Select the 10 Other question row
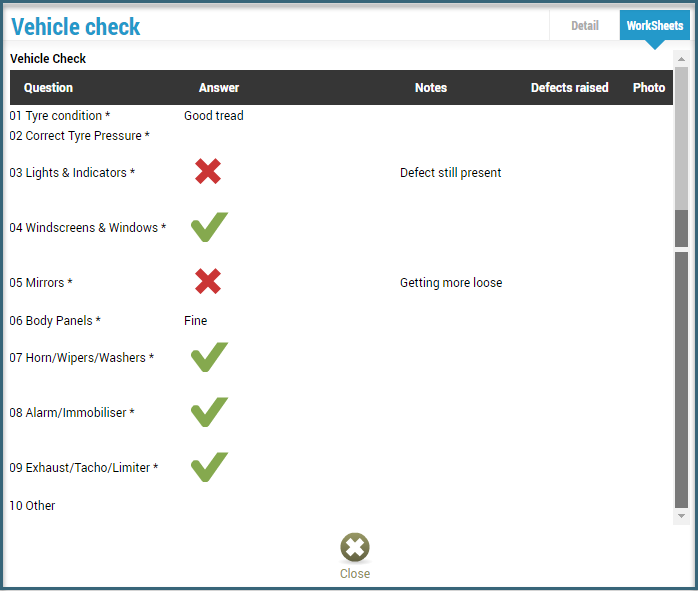Image resolution: width=698 pixels, height=591 pixels. pyautogui.click(x=341, y=506)
